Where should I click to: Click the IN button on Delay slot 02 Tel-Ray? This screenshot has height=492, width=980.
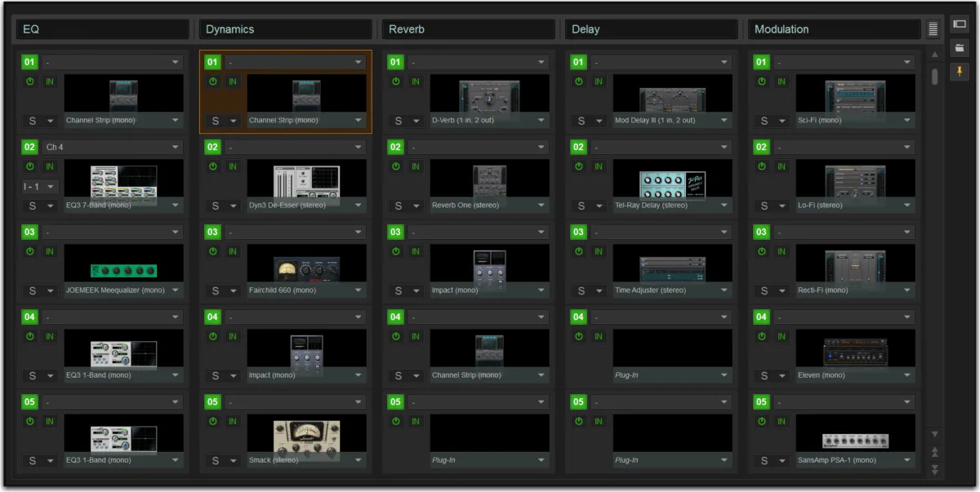coord(599,166)
